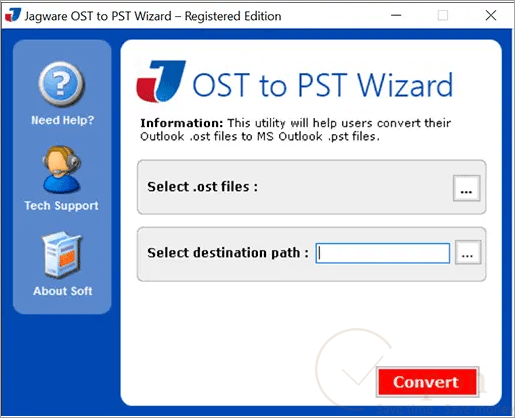The image size is (515, 418).
Task: Open the Tech Support text label
Action: point(61,206)
